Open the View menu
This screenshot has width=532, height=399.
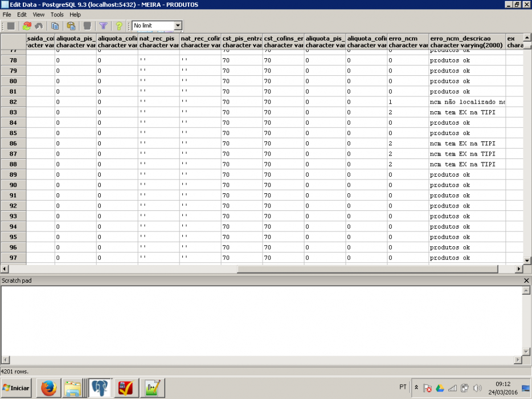tap(38, 15)
